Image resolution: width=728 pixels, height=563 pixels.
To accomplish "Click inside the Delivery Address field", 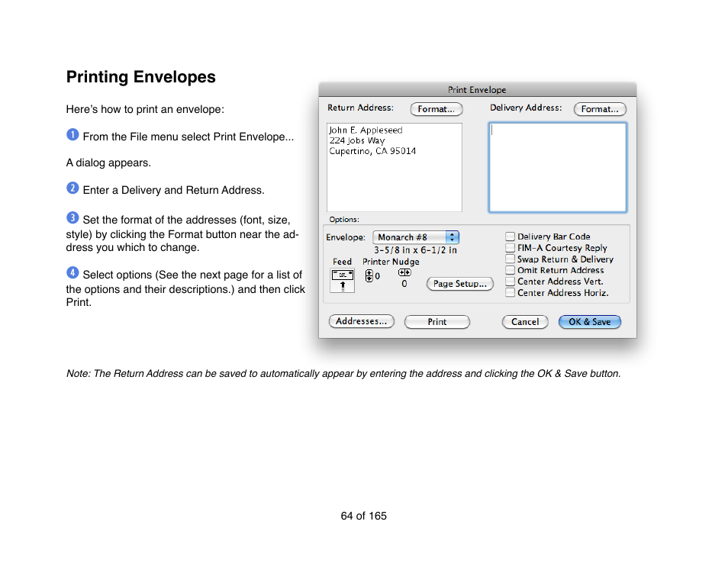I will click(558, 166).
